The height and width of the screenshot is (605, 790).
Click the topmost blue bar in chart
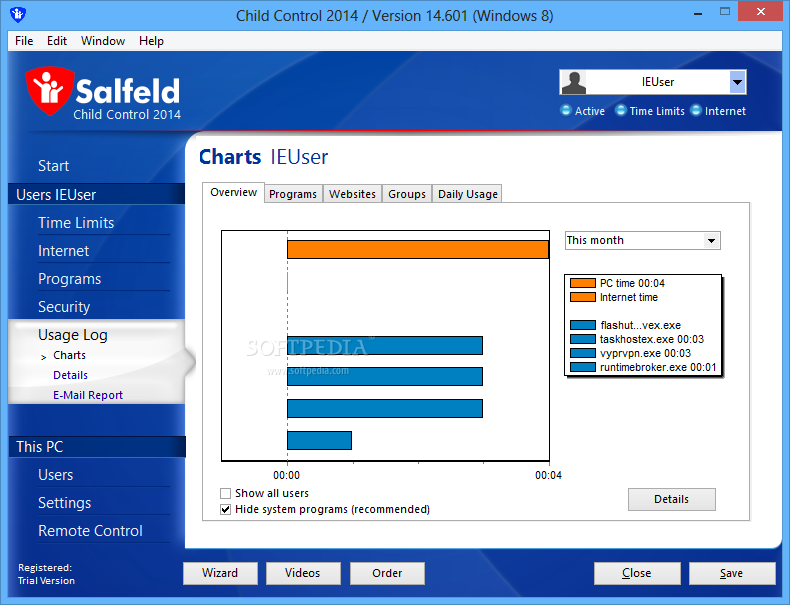coord(385,346)
